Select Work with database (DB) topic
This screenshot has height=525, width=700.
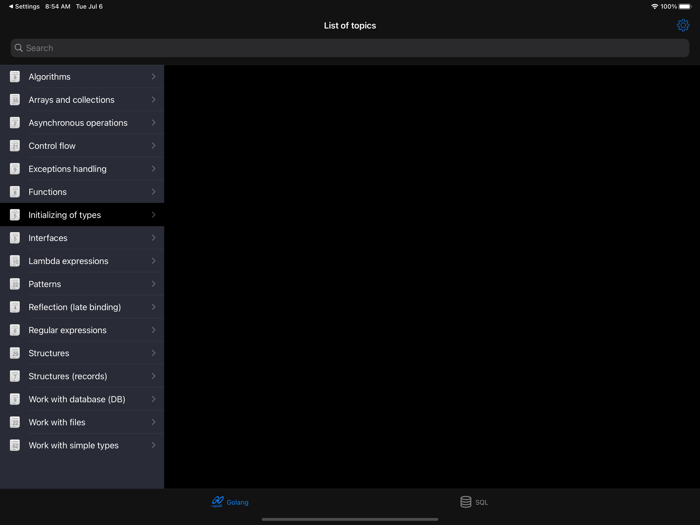coord(82,399)
